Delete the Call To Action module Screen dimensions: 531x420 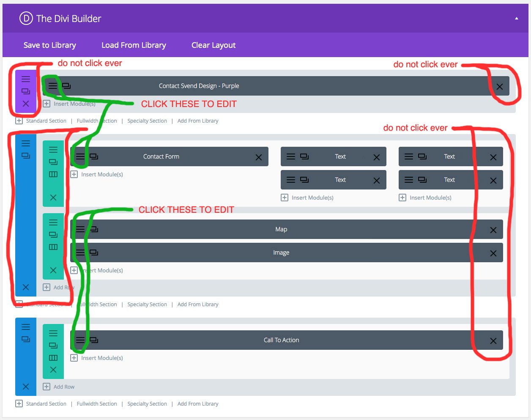click(x=493, y=341)
